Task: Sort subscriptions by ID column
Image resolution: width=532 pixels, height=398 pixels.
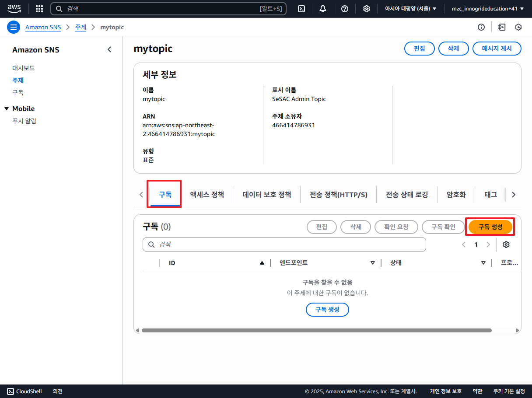Action: coord(262,263)
